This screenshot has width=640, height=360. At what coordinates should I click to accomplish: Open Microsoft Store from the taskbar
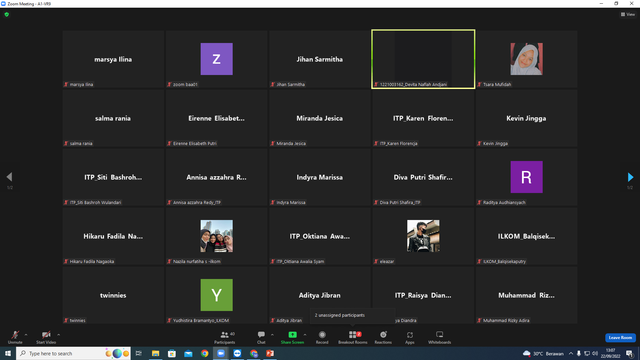172,353
